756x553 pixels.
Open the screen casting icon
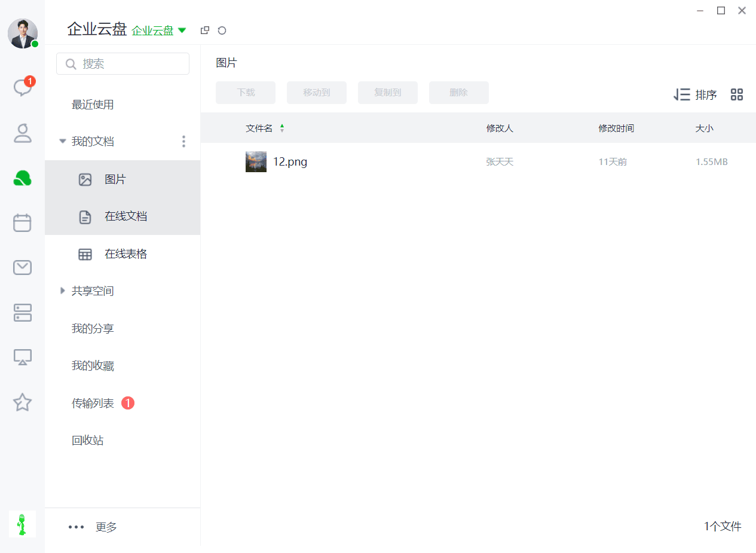(23, 357)
